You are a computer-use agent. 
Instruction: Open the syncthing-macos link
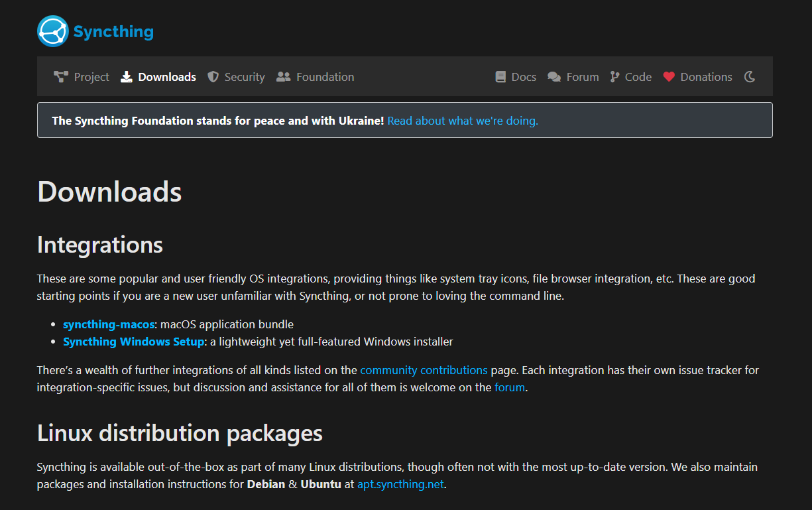pyautogui.click(x=108, y=324)
